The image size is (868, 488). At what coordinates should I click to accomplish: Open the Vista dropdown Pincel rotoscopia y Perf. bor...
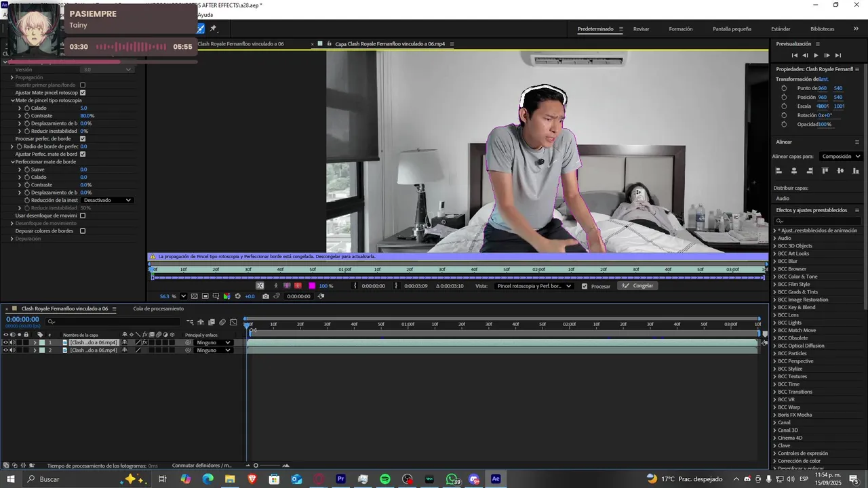(x=534, y=286)
